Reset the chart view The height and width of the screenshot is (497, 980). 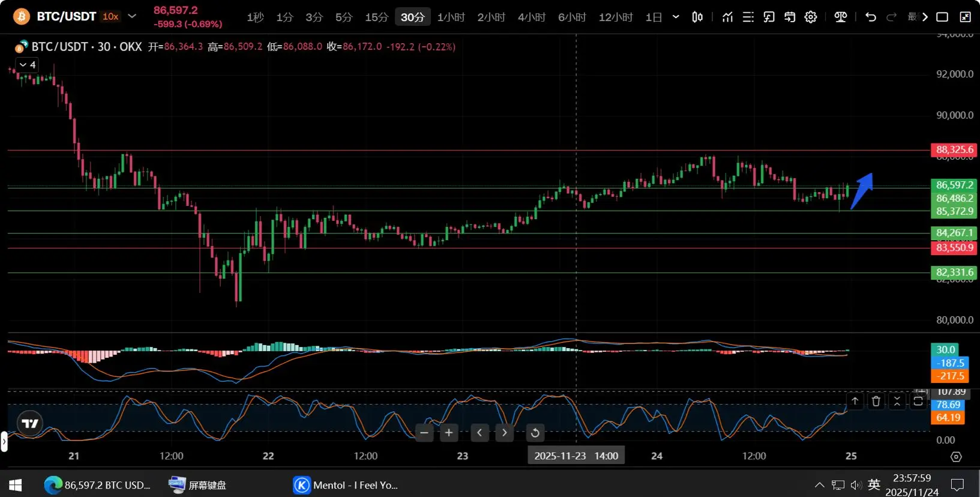[535, 432]
